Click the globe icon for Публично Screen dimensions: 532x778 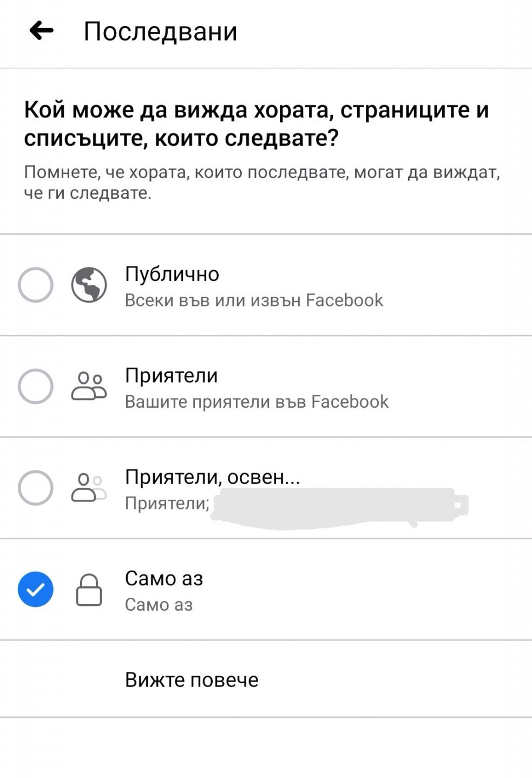(x=89, y=285)
